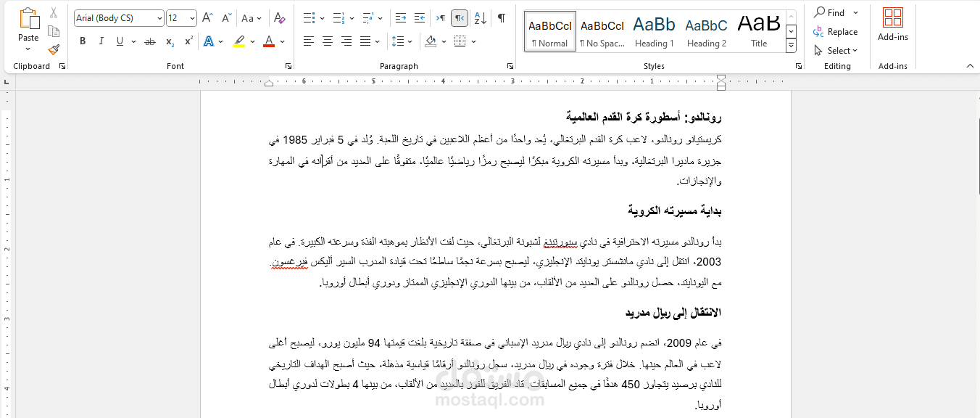This screenshot has height=418, width=980.
Task: Open the Change Case dropdown
Action: click(251, 18)
